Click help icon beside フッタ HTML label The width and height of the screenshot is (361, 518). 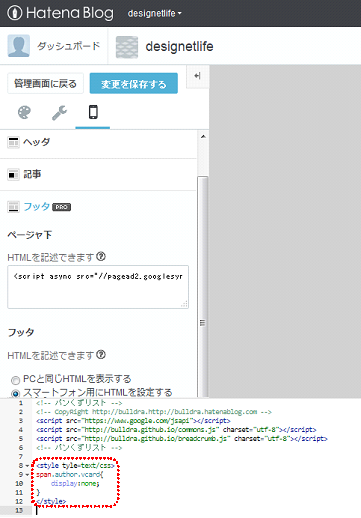(x=101, y=355)
